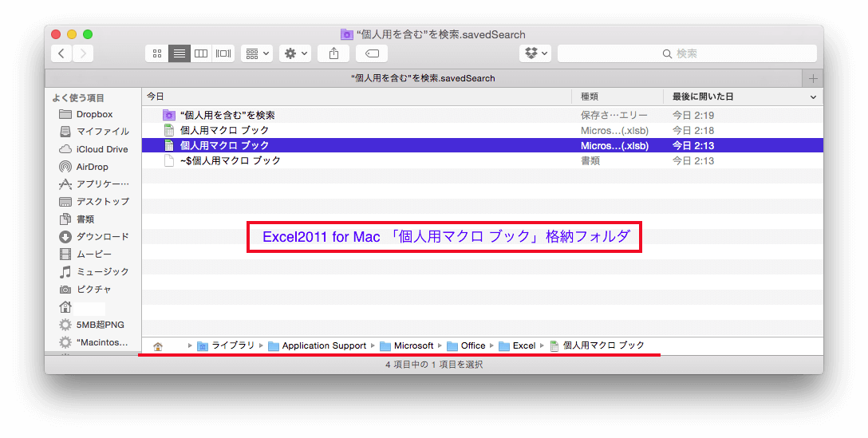Open the Dropbox toolbar dropdown
This screenshot has width=868, height=438.
pyautogui.click(x=535, y=53)
